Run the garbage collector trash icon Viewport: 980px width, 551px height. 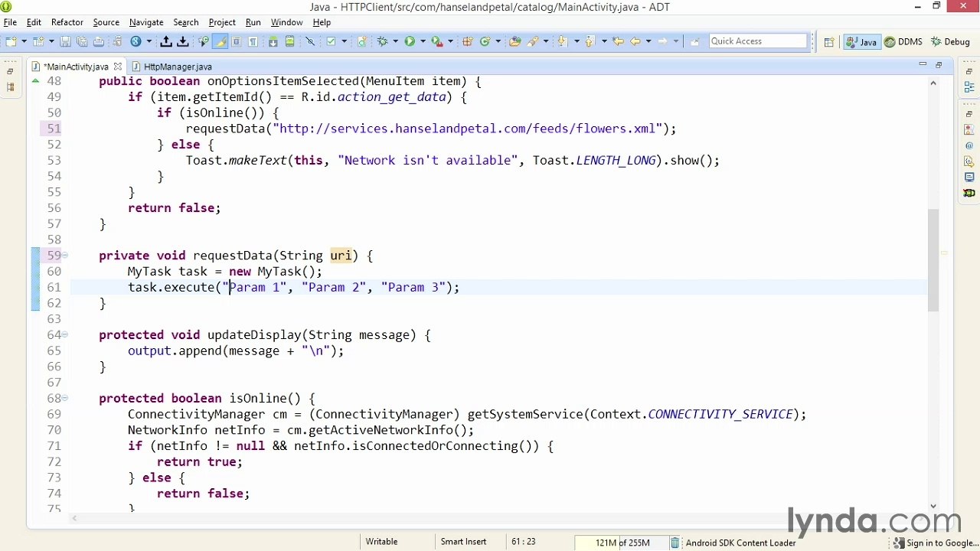(x=675, y=543)
